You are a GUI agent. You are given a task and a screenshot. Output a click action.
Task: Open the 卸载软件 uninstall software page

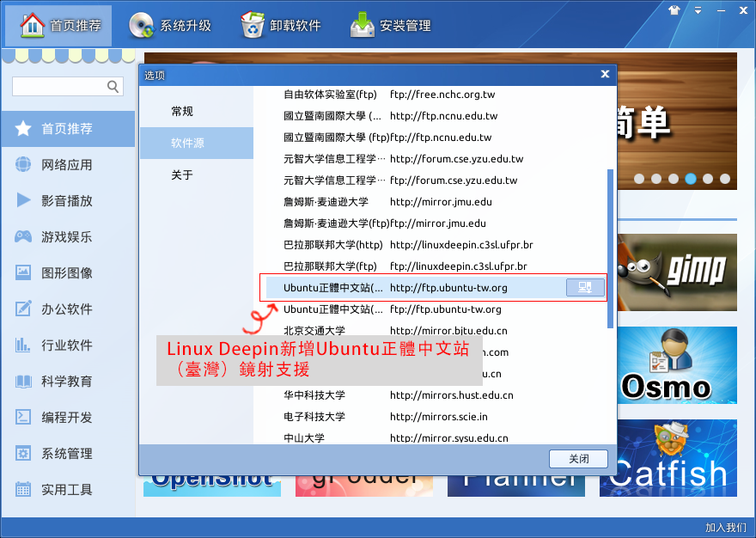point(281,26)
